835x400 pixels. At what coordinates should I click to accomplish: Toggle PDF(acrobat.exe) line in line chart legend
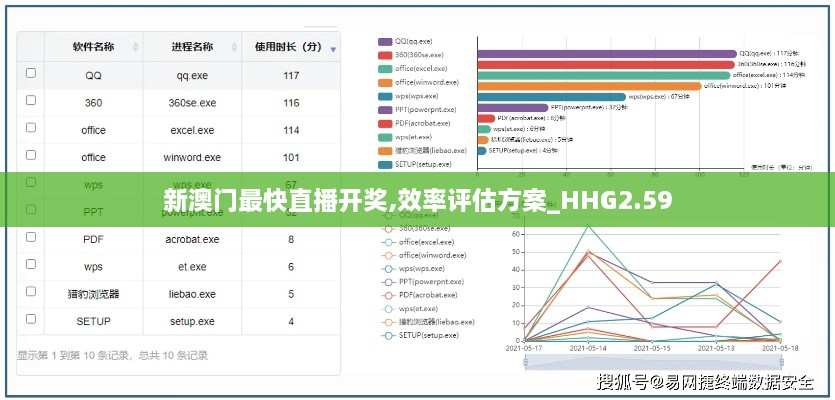419,295
